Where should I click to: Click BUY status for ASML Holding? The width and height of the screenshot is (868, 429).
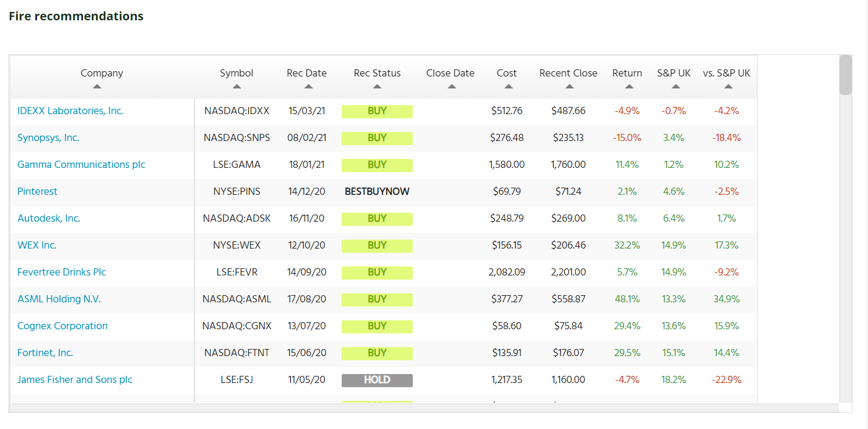[377, 299]
